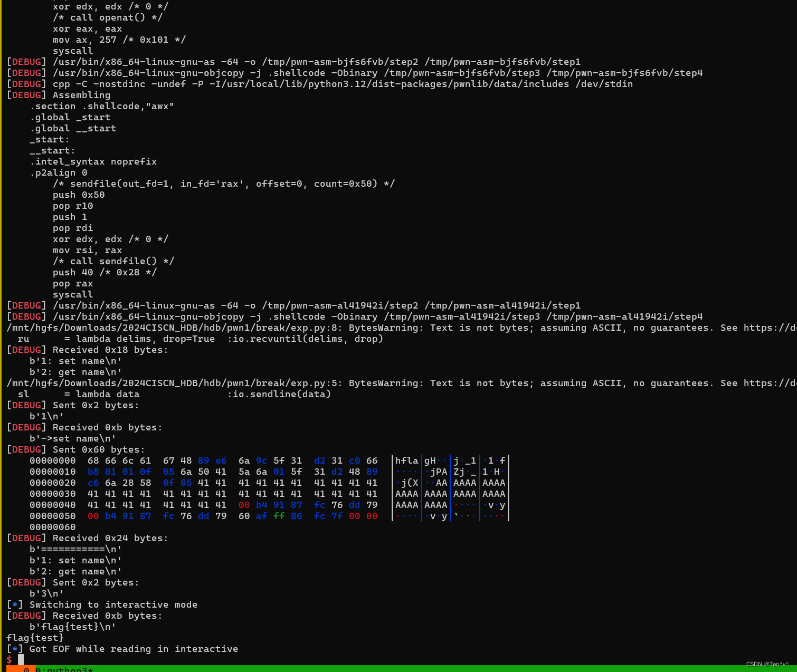Viewport: 797px width, 672px height.
Task: Click the '[DEBUG] Assembling' line
Action: 59,95
